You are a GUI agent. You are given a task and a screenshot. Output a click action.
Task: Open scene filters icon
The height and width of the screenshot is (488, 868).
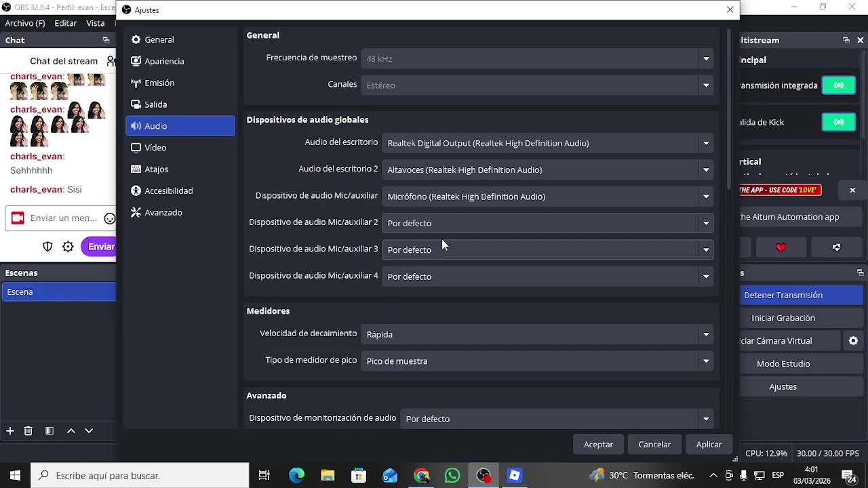[x=50, y=431]
